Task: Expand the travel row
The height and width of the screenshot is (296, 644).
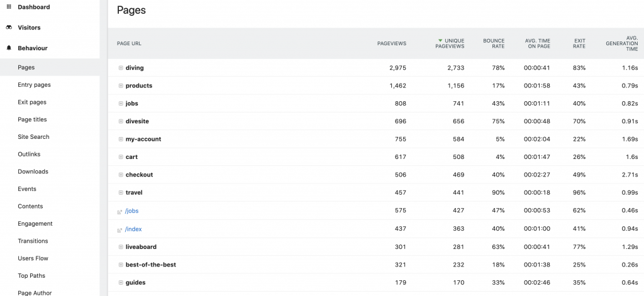Action: pos(120,192)
